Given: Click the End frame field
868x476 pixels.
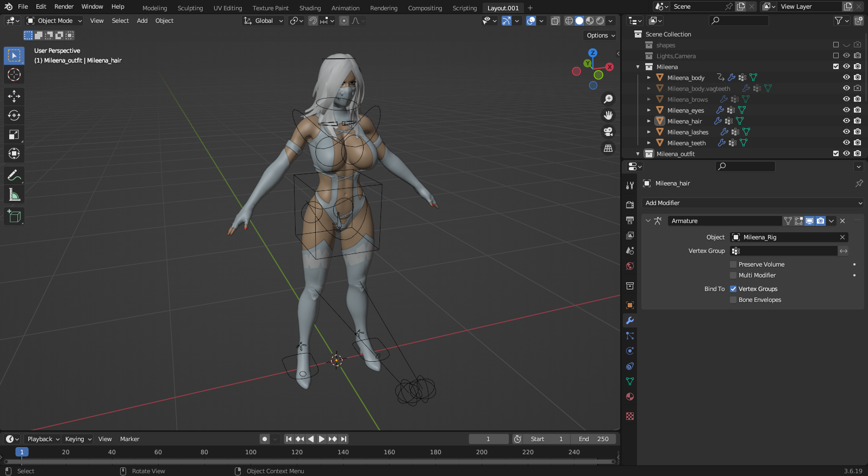Looking at the screenshot, I should [594, 439].
